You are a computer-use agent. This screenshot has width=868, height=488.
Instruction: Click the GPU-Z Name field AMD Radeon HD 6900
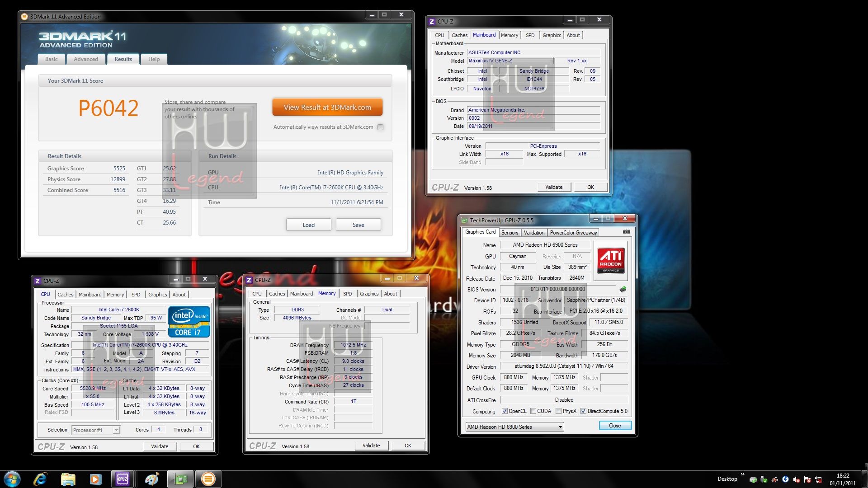pyautogui.click(x=545, y=245)
